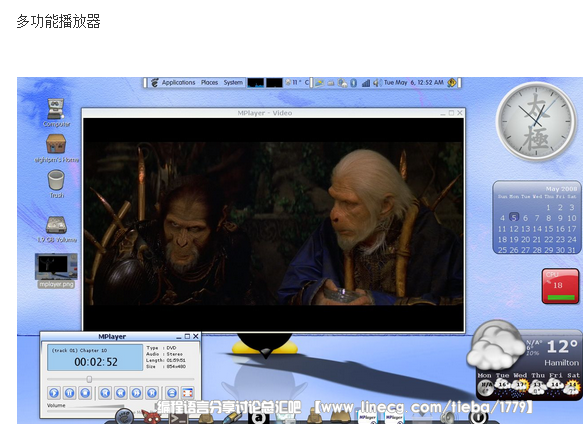Screen dimensions: 583x424
Task: Open the Places menu
Action: (209, 83)
